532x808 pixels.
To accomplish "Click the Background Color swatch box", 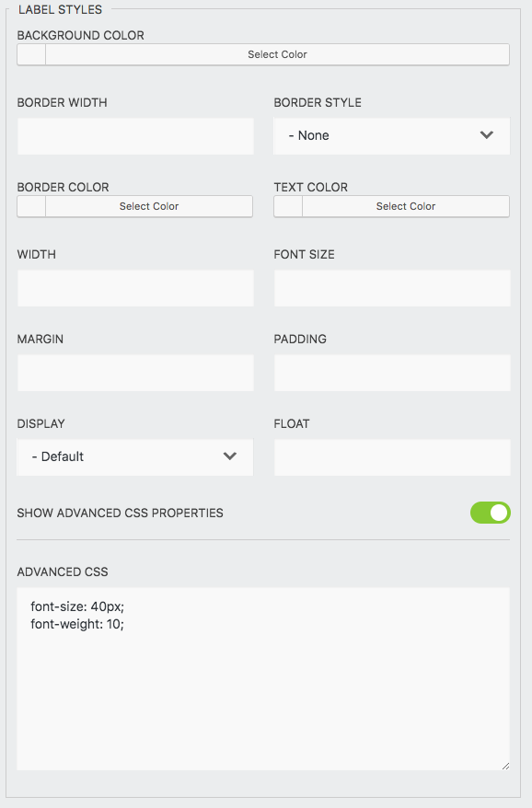I will (x=29, y=54).
